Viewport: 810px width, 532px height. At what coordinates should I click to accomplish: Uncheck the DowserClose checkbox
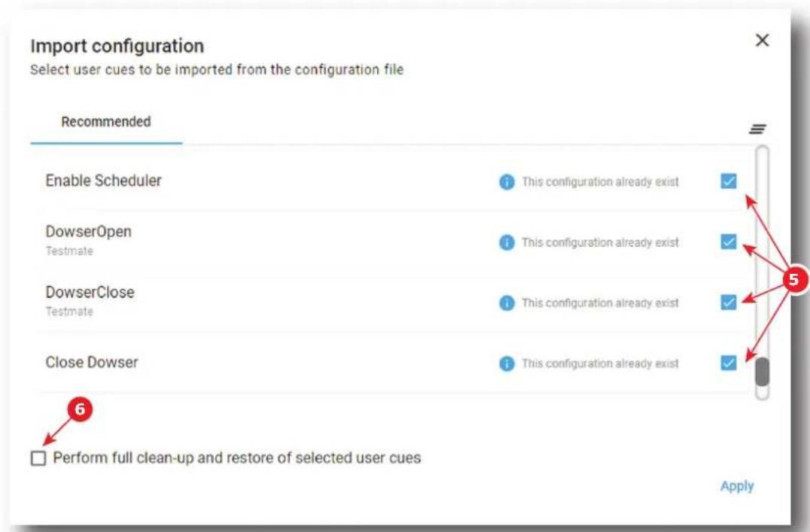(x=729, y=302)
